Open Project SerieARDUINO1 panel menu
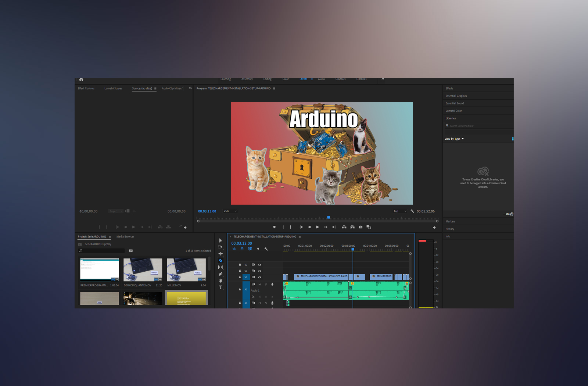Image resolution: width=588 pixels, height=386 pixels. tap(110, 237)
